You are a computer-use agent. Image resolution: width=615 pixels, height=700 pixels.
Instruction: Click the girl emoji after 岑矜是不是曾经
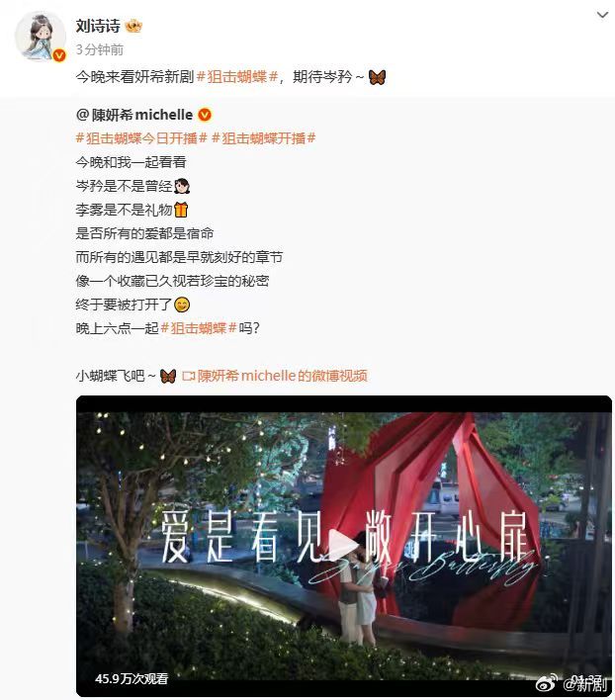click(x=182, y=186)
